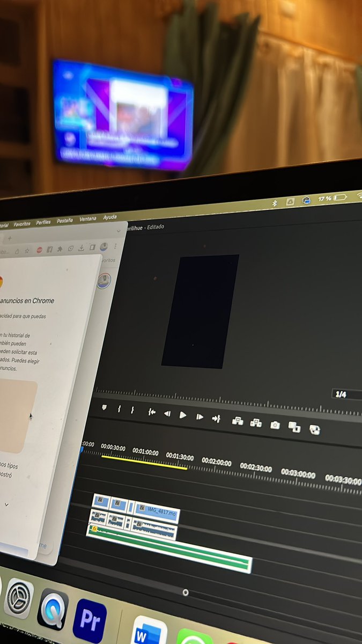
Task: Click the Chrome profile avatar in toolbar
Action: click(104, 246)
